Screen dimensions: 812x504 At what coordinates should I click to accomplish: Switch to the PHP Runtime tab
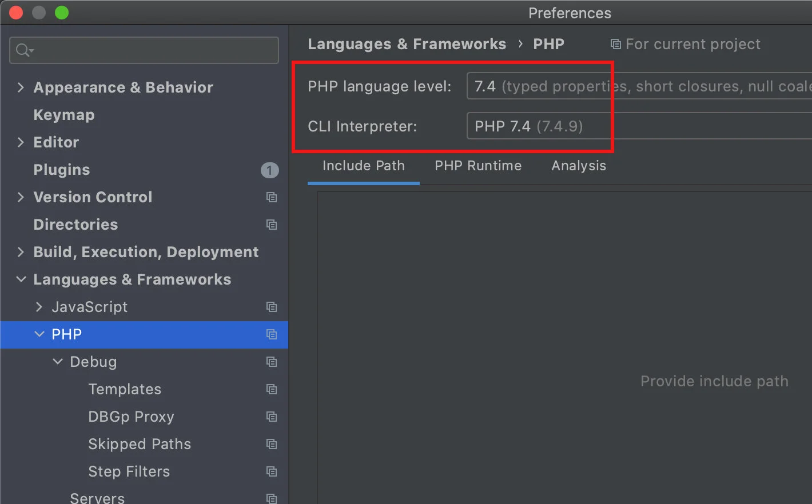[478, 166]
